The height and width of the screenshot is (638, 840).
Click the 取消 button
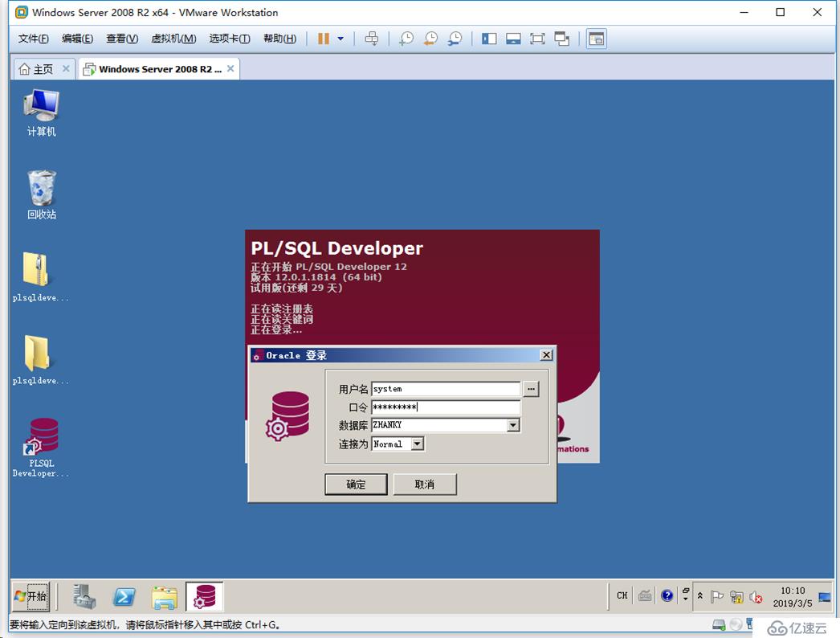tap(425, 485)
